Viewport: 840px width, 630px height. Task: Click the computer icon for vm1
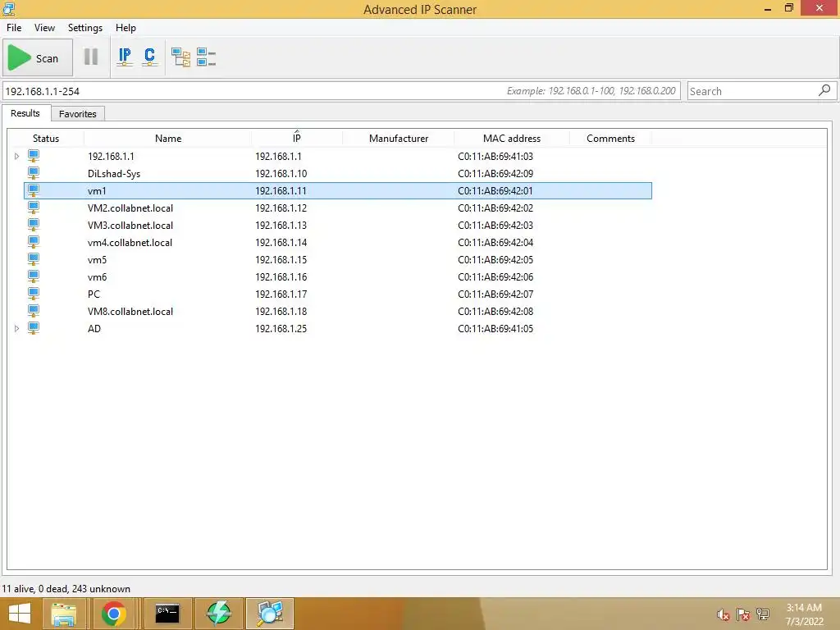coord(33,190)
